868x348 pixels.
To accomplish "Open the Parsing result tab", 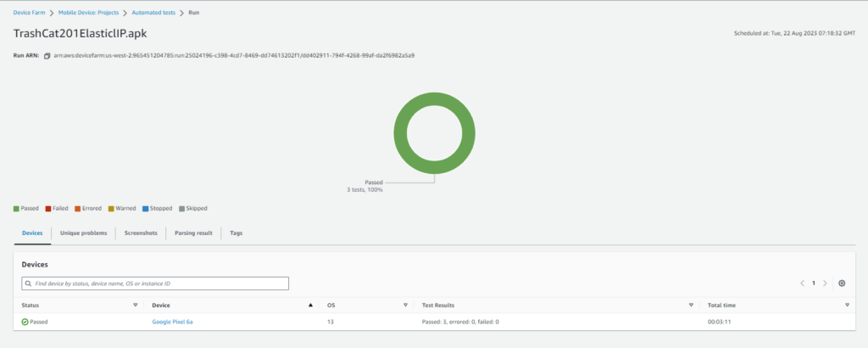I will tap(193, 233).
